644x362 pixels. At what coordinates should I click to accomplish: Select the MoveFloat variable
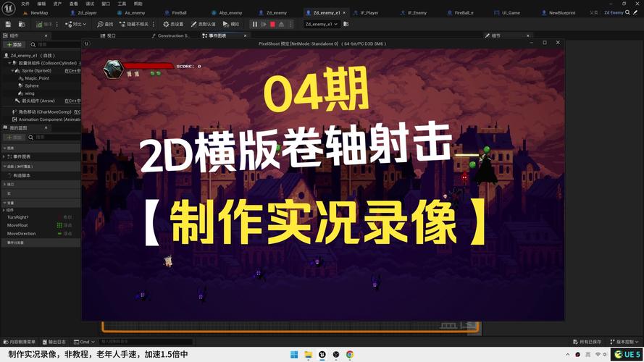[x=17, y=225]
